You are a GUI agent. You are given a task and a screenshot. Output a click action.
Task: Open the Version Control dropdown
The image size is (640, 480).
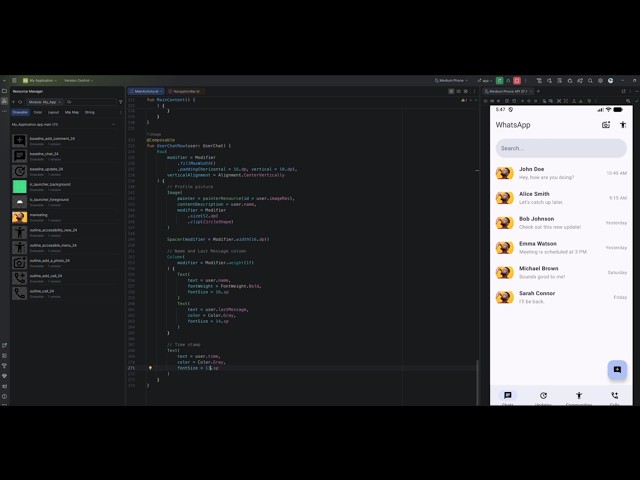pos(78,80)
